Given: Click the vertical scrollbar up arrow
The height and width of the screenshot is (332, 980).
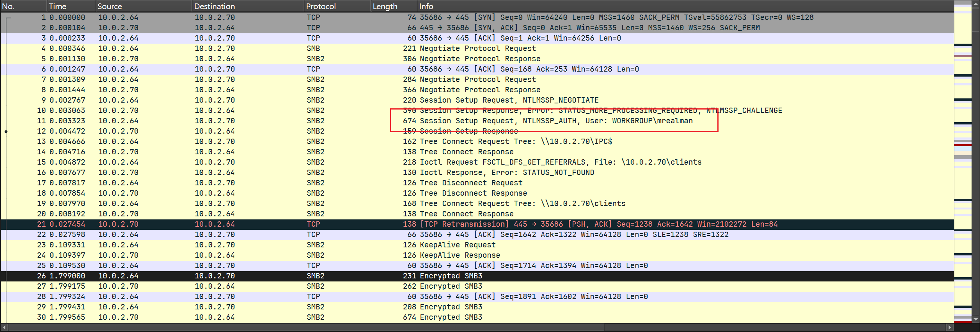Looking at the screenshot, I should pos(975,4).
